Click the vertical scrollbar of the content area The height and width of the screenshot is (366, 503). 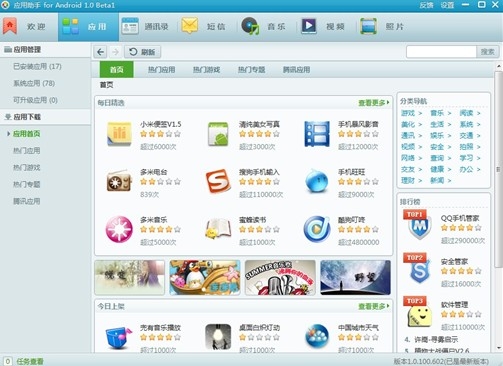[499, 168]
